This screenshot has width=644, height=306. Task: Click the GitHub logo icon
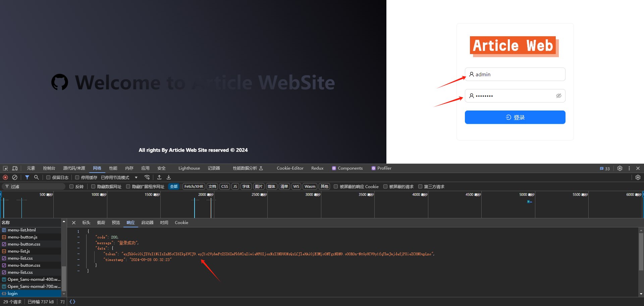click(60, 82)
